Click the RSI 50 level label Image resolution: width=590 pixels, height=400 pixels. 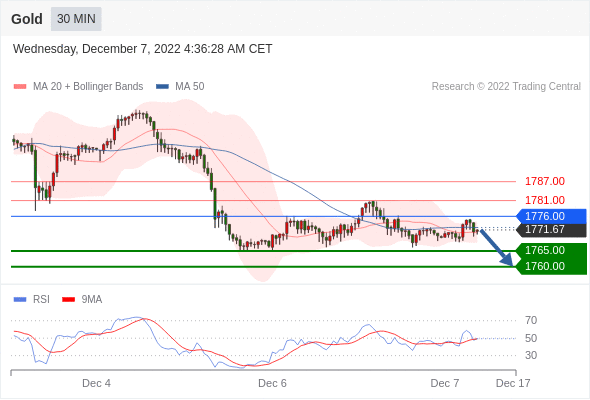(x=531, y=338)
